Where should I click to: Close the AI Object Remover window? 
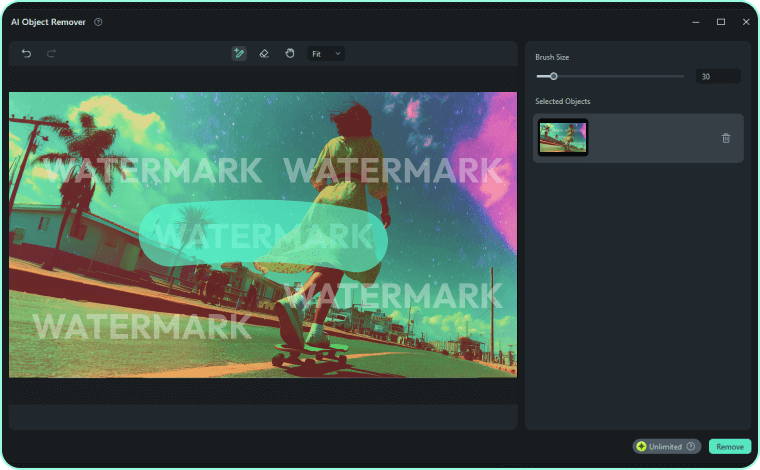(x=745, y=21)
